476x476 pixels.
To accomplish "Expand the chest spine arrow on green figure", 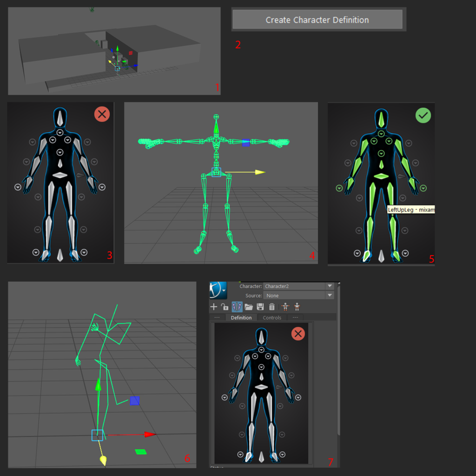I will [x=381, y=153].
